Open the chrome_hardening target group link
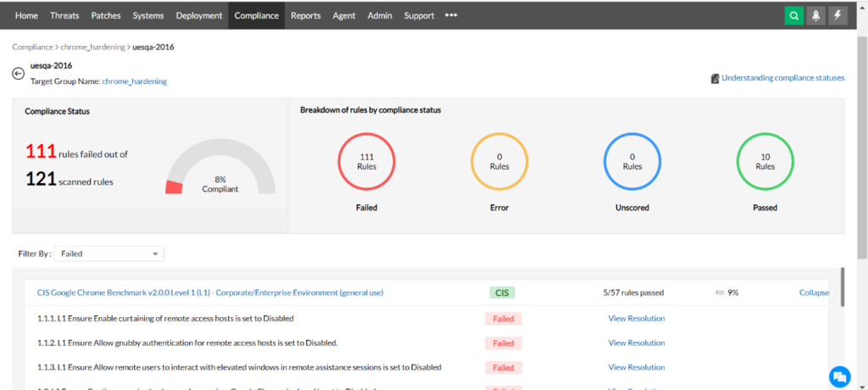 click(135, 81)
